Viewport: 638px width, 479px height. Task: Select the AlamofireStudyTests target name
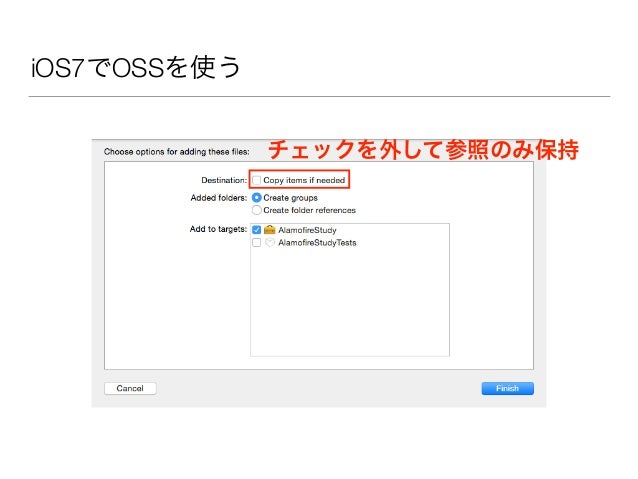coord(317,243)
